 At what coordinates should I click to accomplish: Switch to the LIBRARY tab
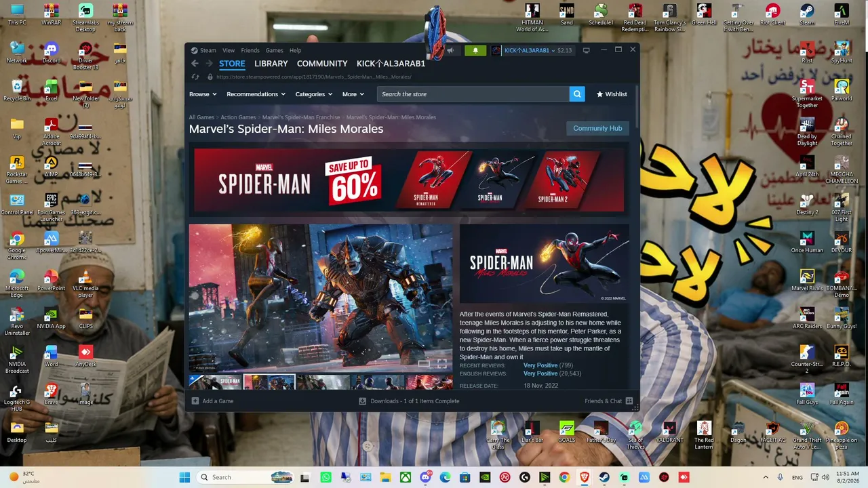point(271,64)
